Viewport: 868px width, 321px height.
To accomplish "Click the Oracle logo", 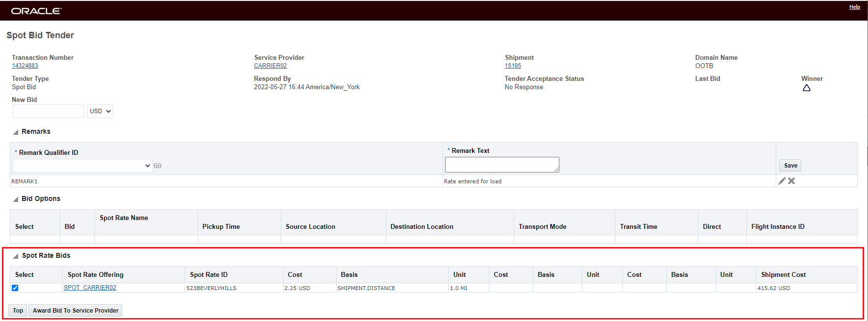I will coord(36,11).
